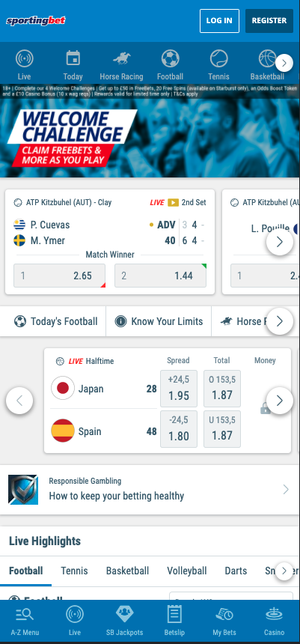Expand the sports carousel with right arrow
This screenshot has height=644, width=300.
tap(284, 63)
